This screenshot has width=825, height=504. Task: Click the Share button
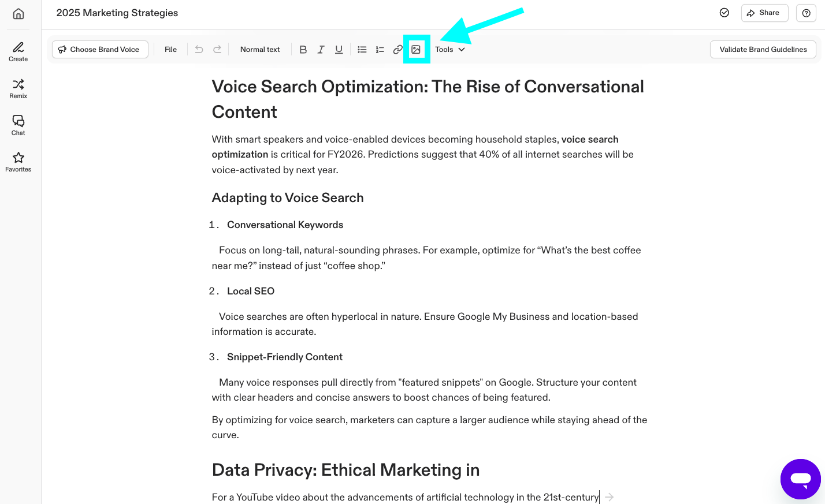[764, 13]
